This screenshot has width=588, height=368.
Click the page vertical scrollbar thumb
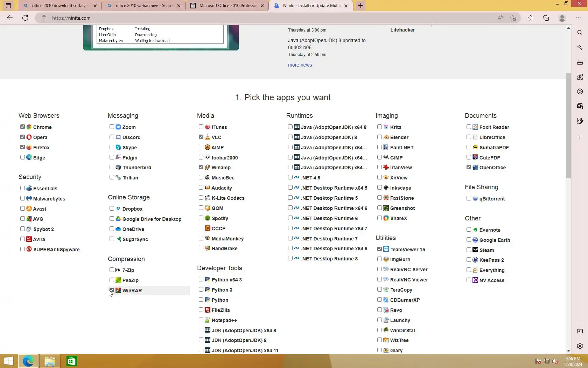[568, 125]
